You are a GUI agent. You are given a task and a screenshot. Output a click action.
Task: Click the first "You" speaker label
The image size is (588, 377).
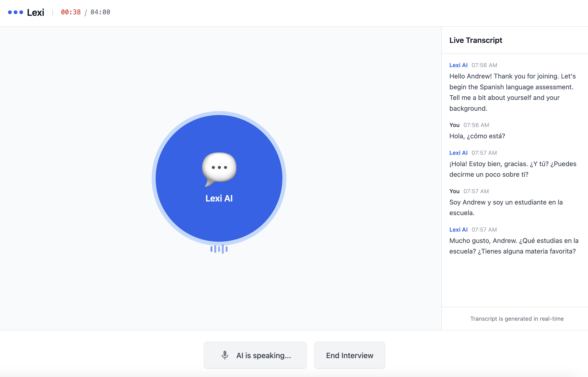click(454, 125)
